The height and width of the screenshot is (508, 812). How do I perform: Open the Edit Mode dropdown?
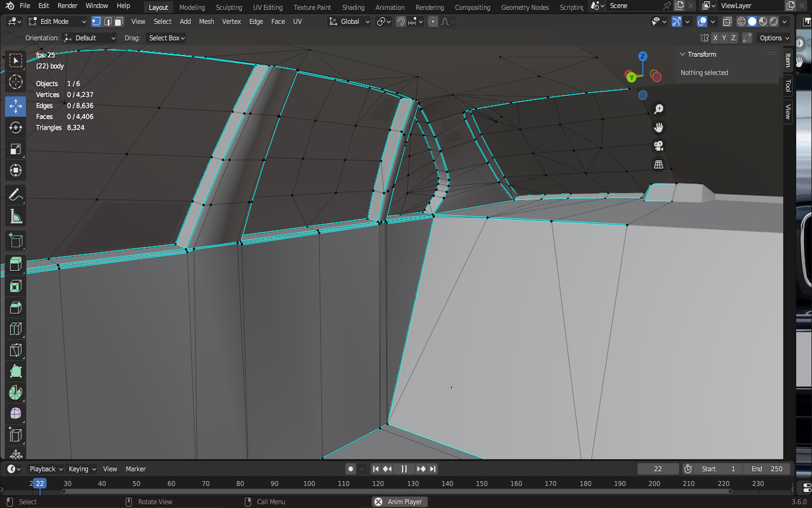tap(57, 21)
